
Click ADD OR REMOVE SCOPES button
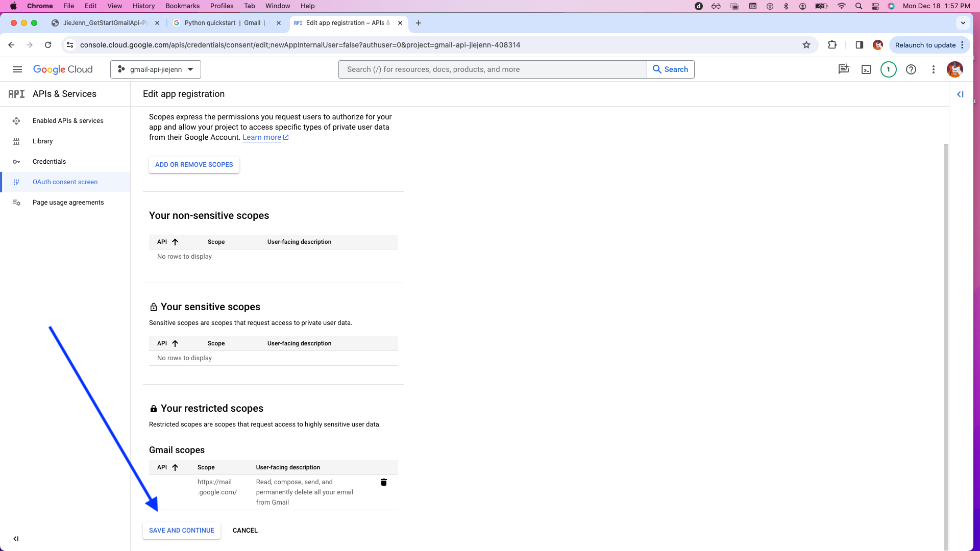[x=194, y=165]
